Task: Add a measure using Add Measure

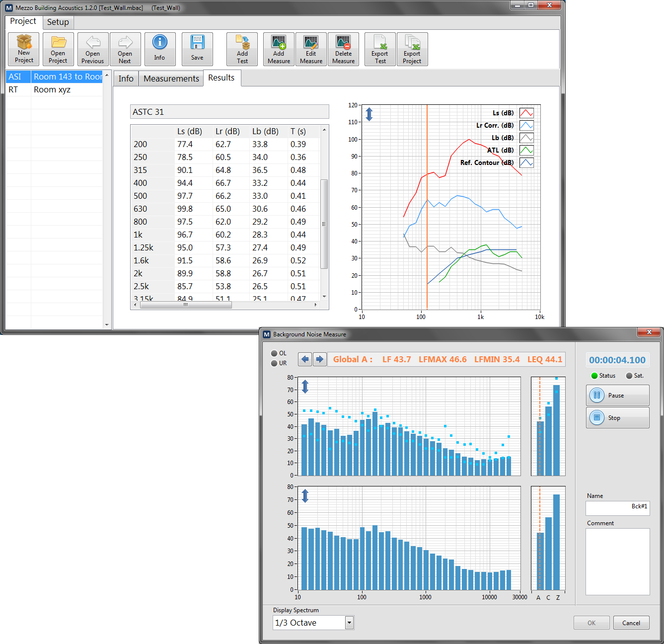Action: click(279, 49)
